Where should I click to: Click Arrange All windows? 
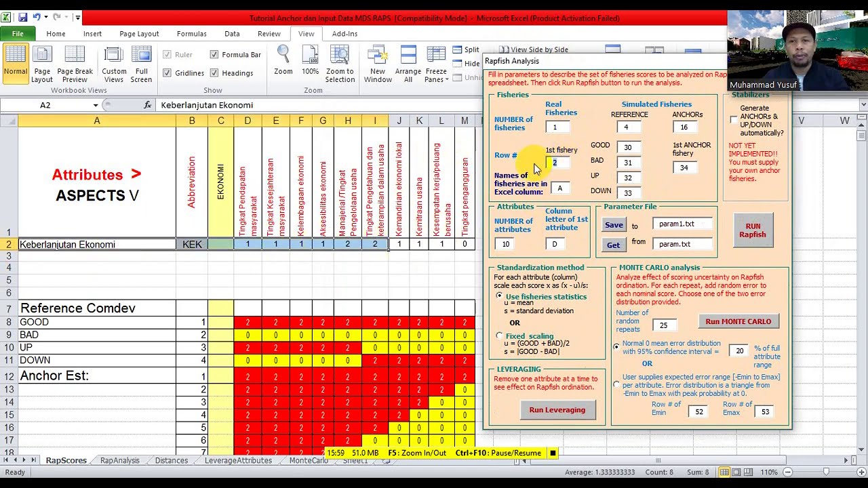pyautogui.click(x=408, y=65)
